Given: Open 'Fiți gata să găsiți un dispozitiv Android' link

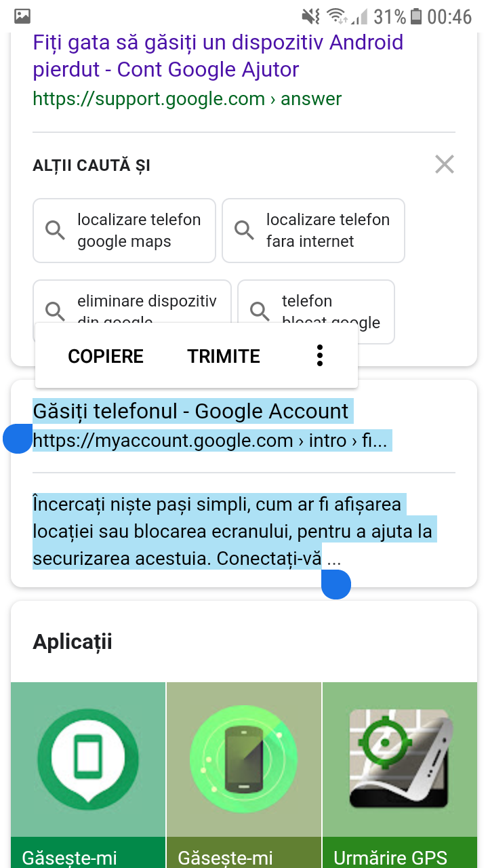Looking at the screenshot, I should [x=218, y=56].
